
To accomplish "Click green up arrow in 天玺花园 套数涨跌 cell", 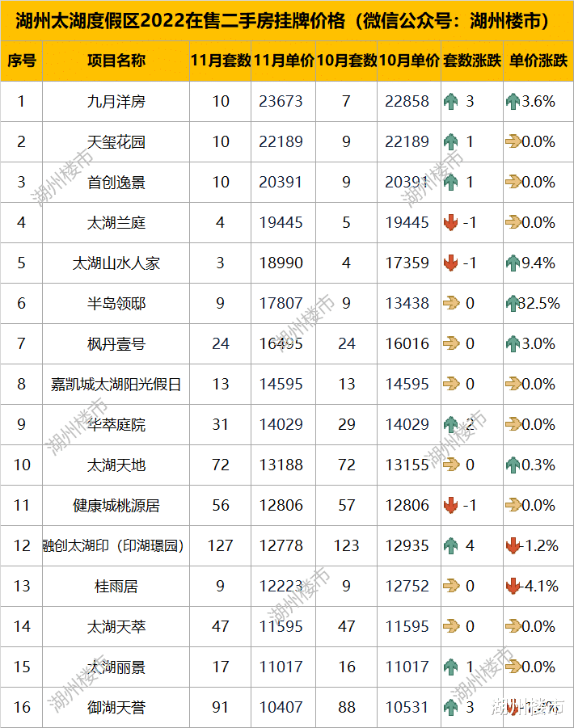I will pos(450,141).
